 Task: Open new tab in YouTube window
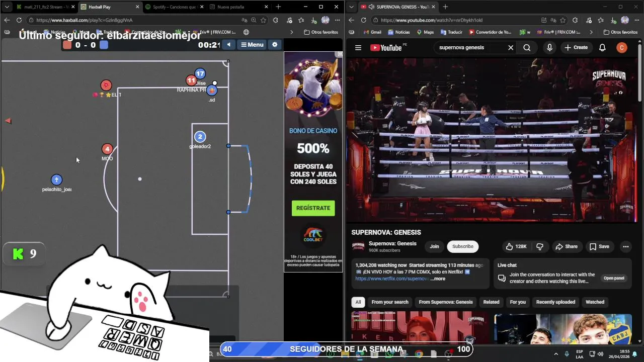click(x=445, y=7)
